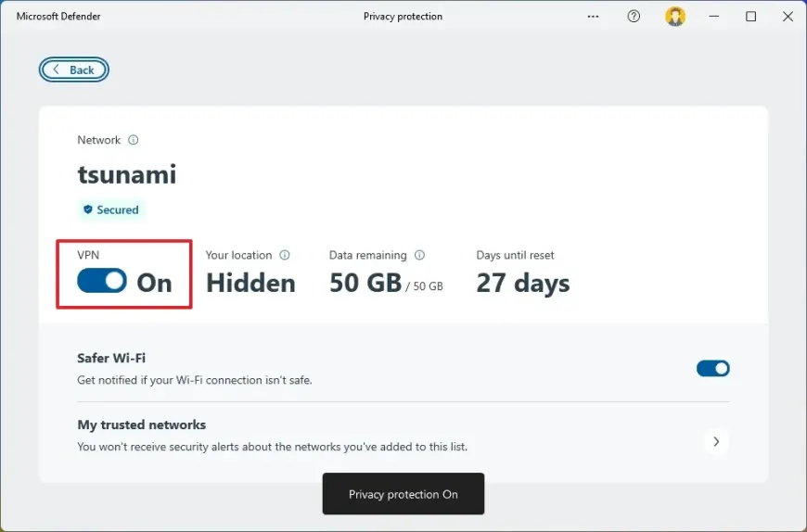Click the Data remaining info icon
The image size is (807, 532).
(x=419, y=255)
